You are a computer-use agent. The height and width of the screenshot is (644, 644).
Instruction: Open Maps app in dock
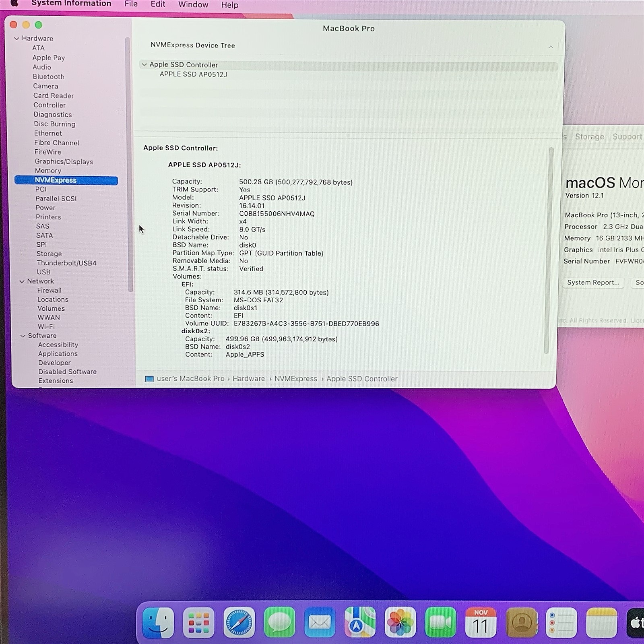(360, 623)
